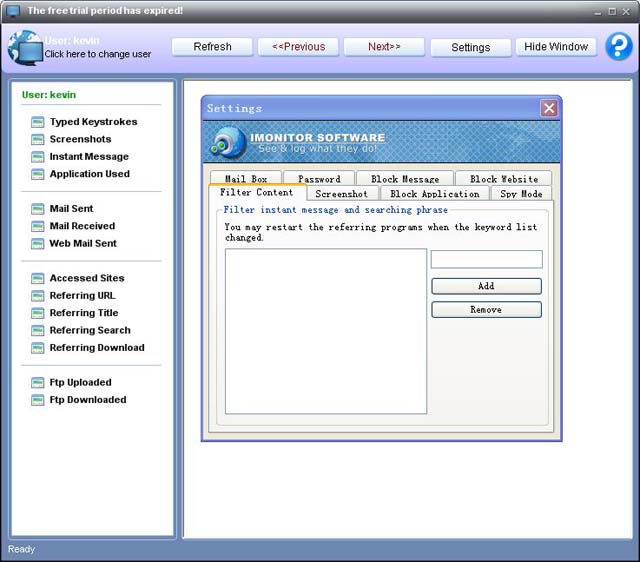Click the Instant Message icon
Image resolution: width=640 pixels, height=562 pixels.
tap(38, 157)
